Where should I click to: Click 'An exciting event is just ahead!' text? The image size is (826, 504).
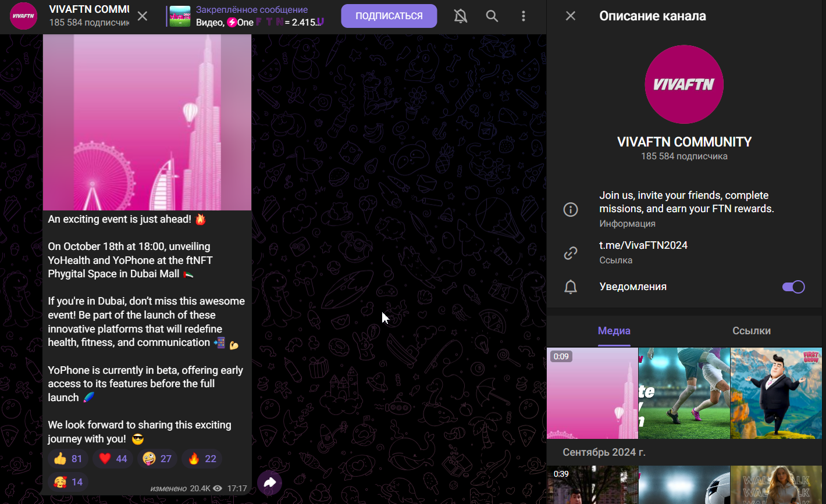pyautogui.click(x=120, y=219)
